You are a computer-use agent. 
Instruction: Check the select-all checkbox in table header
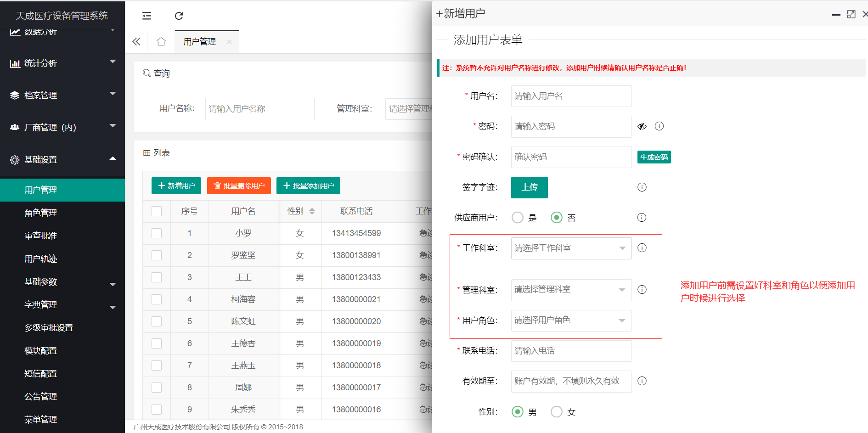pos(157,211)
